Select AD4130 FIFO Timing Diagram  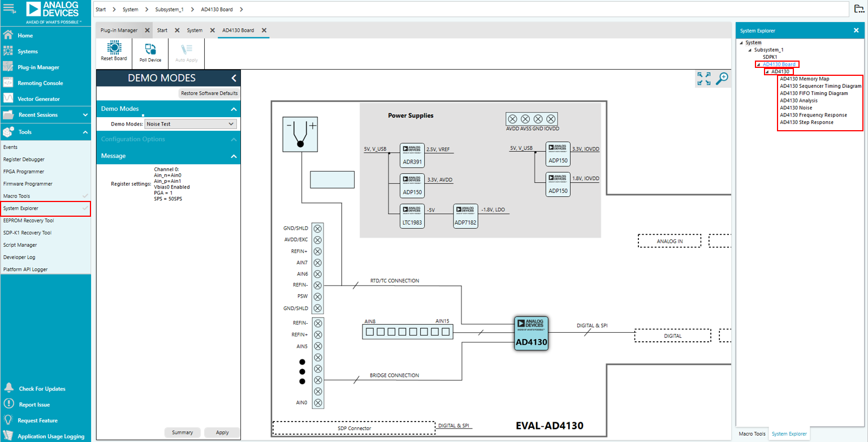pyautogui.click(x=814, y=93)
